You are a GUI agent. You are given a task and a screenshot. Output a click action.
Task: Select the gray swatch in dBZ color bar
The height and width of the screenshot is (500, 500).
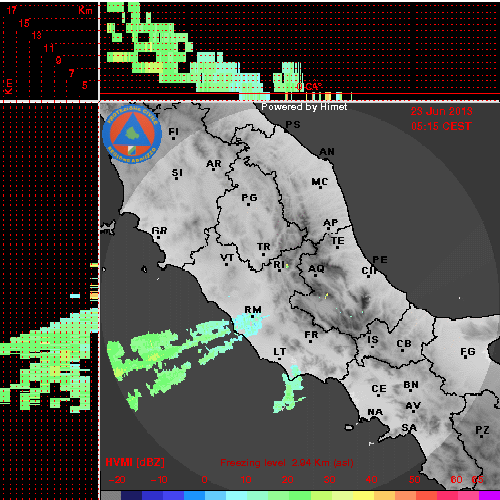click(x=111, y=495)
